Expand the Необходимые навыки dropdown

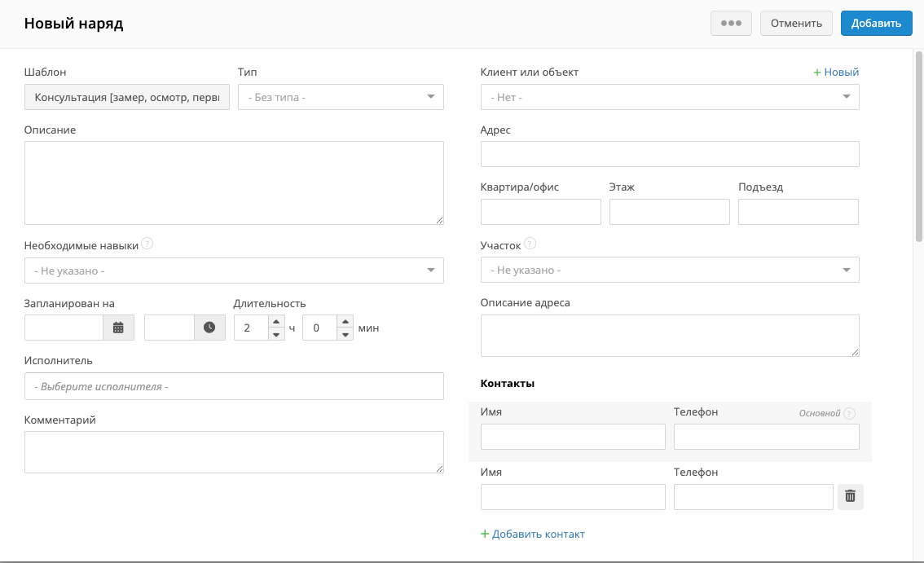234,271
